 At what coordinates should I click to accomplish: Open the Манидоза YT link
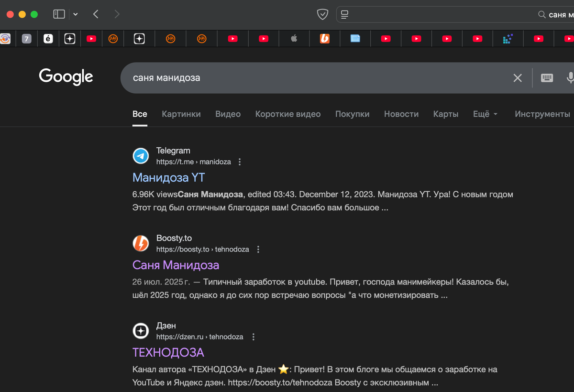[168, 177]
